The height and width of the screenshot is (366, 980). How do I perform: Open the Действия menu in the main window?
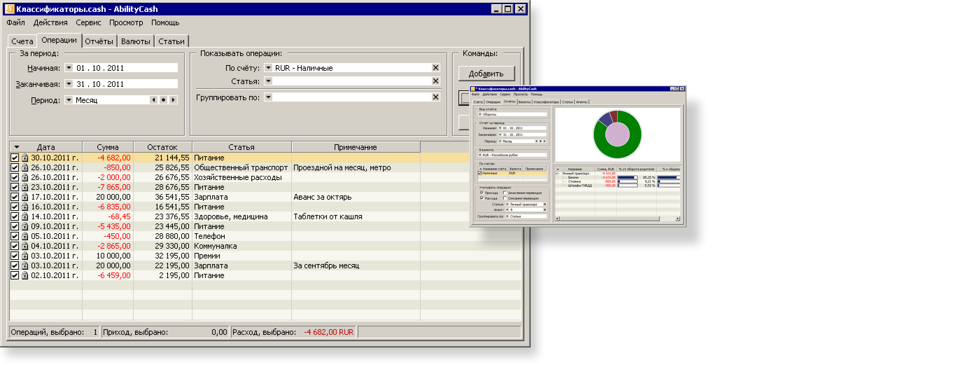click(50, 22)
